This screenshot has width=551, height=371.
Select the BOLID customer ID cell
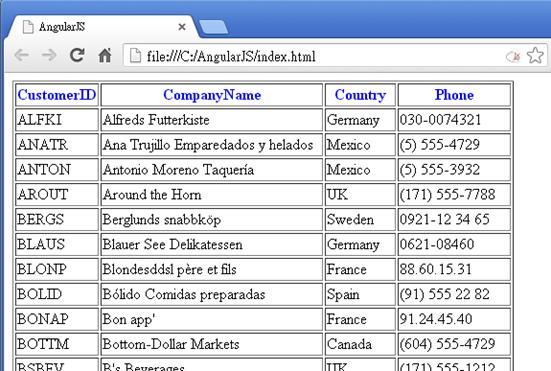click(57, 294)
